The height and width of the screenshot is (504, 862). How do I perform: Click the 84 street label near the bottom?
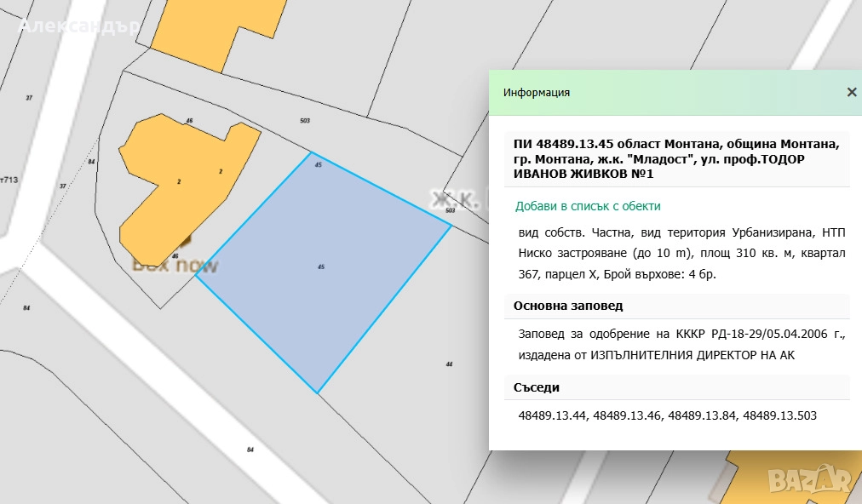click(250, 450)
